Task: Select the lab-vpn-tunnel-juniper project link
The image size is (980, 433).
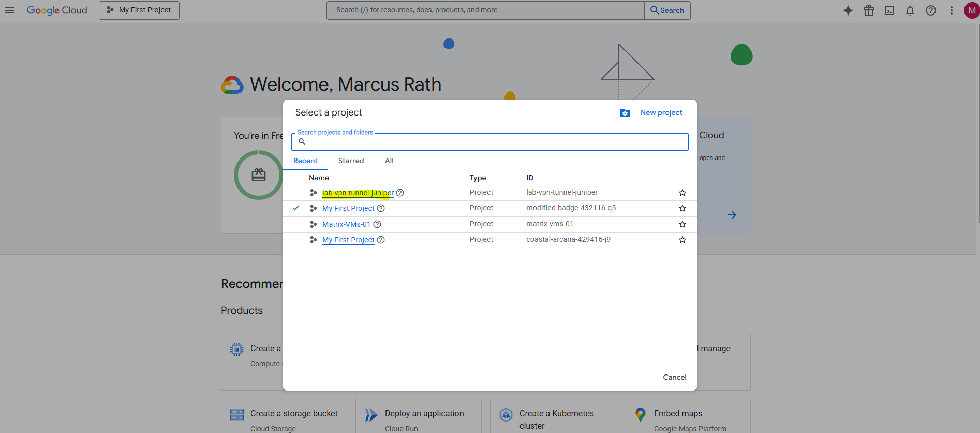Action: coord(358,193)
